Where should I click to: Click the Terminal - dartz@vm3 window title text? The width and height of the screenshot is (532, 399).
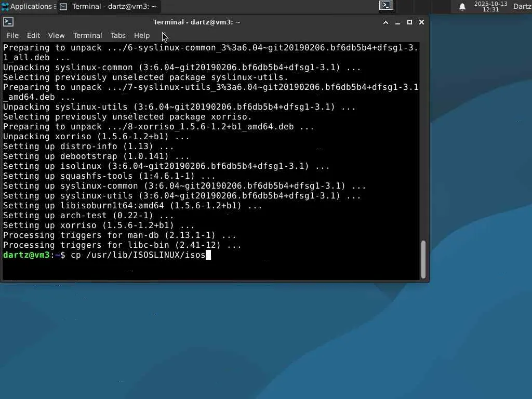(x=196, y=22)
